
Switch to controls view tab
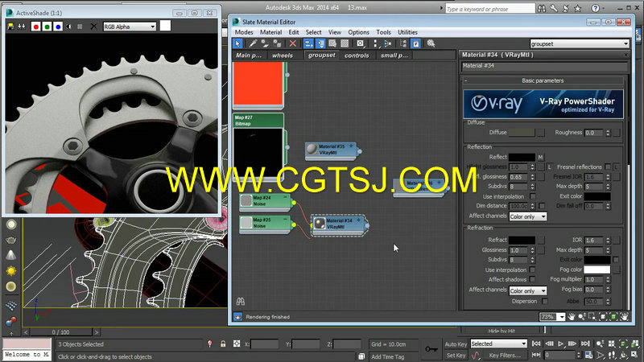pos(357,56)
